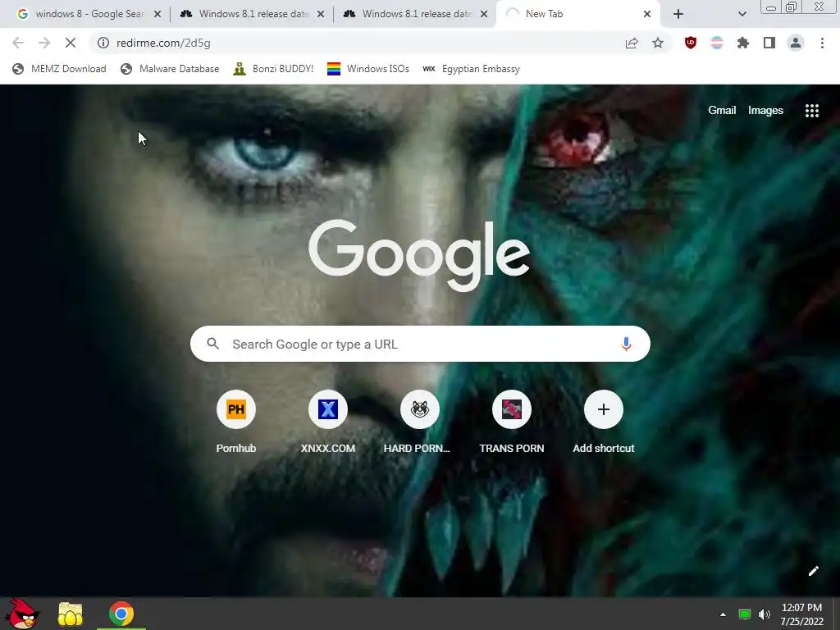Open the Extensions puzzle piece menu
The height and width of the screenshot is (630, 840).
[x=743, y=43]
